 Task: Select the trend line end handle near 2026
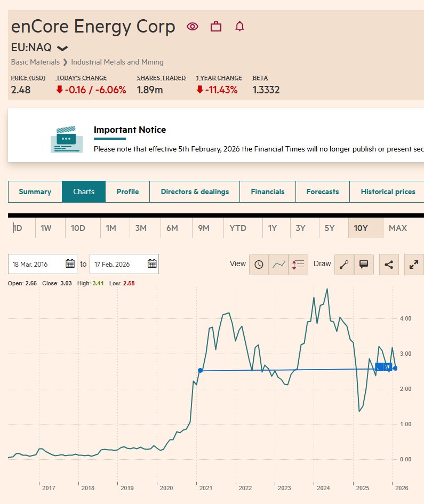395,369
